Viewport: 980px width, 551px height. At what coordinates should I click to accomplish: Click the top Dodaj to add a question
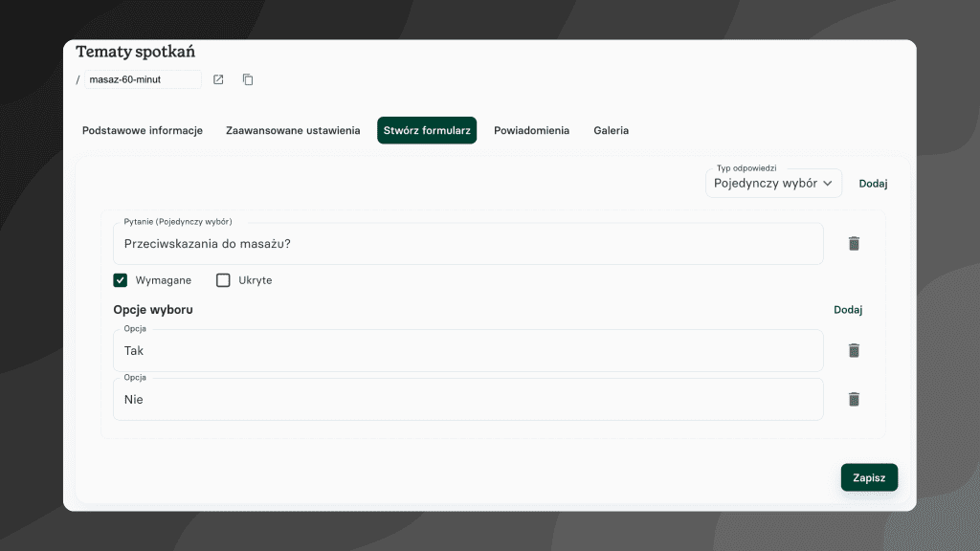[873, 183]
